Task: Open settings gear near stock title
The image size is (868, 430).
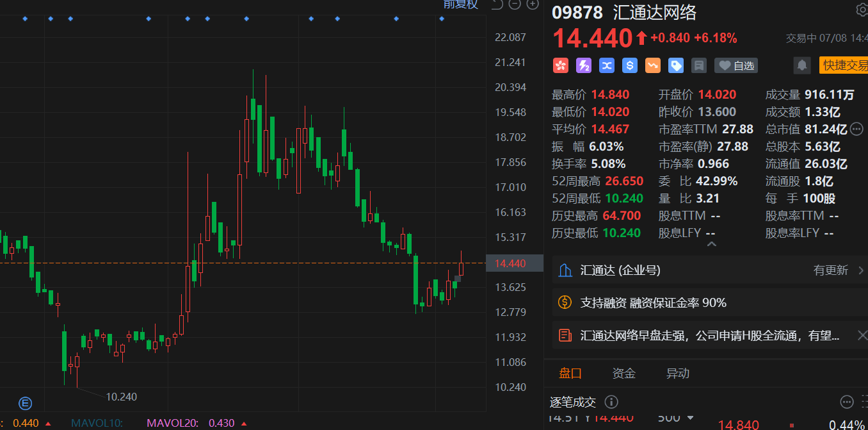Action: [x=862, y=10]
